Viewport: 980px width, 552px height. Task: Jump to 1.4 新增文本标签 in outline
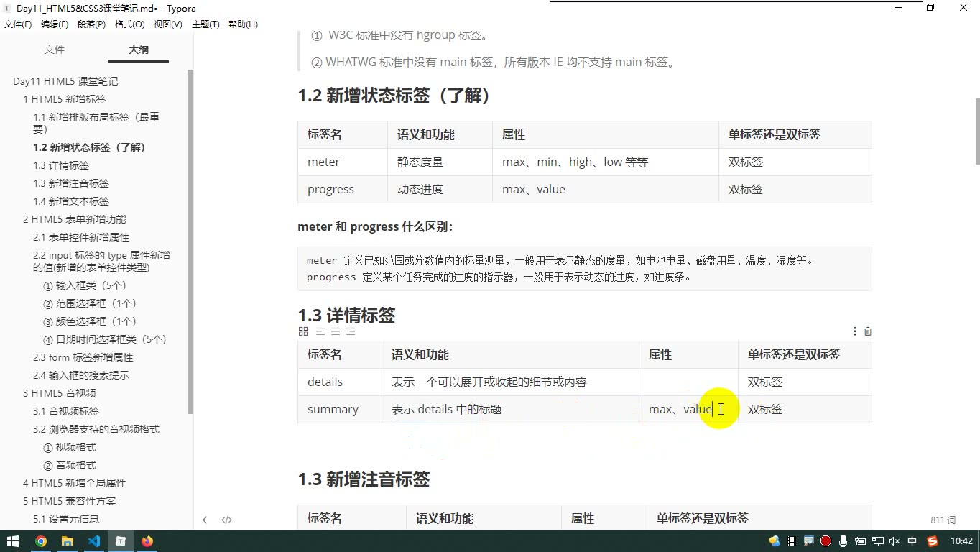(x=71, y=201)
